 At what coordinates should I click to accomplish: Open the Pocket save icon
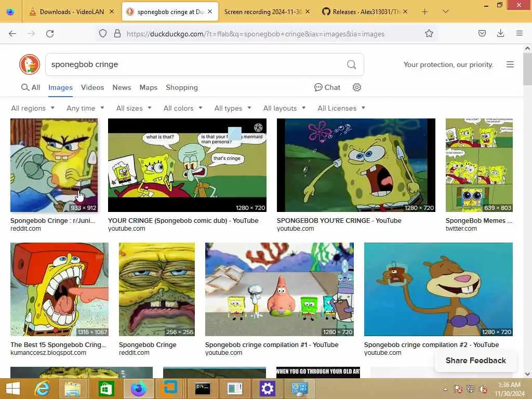point(482,34)
